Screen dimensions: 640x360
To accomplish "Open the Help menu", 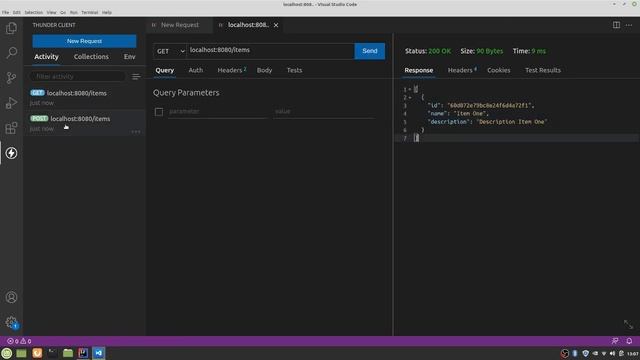I will [x=107, y=13].
